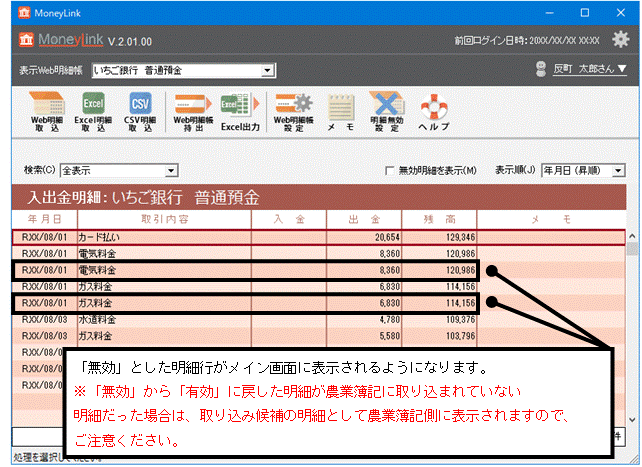Click the Web明細取込 toolbar icon
This screenshot has height=467, width=642.
tap(47, 111)
